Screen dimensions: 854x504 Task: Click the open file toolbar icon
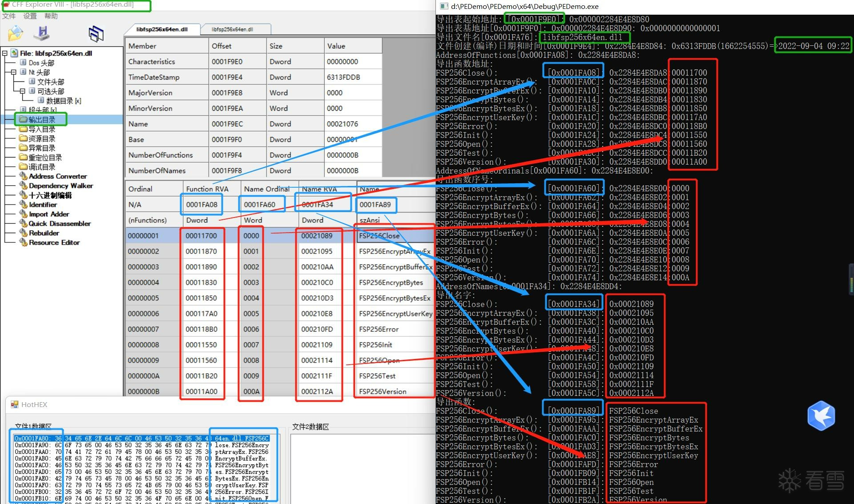tap(15, 33)
